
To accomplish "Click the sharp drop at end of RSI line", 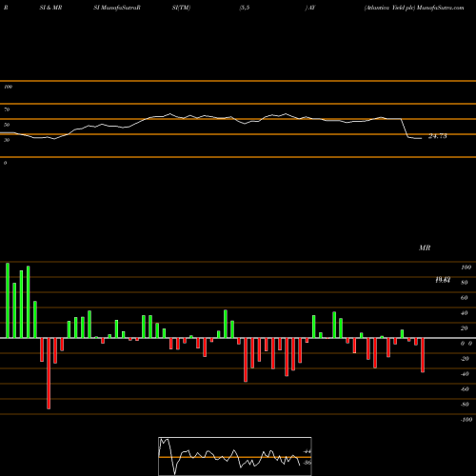I will tap(405, 129).
